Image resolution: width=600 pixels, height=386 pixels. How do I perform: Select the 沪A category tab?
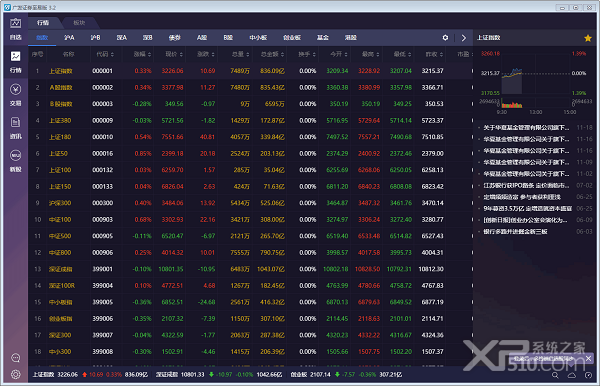pyautogui.click(x=69, y=37)
